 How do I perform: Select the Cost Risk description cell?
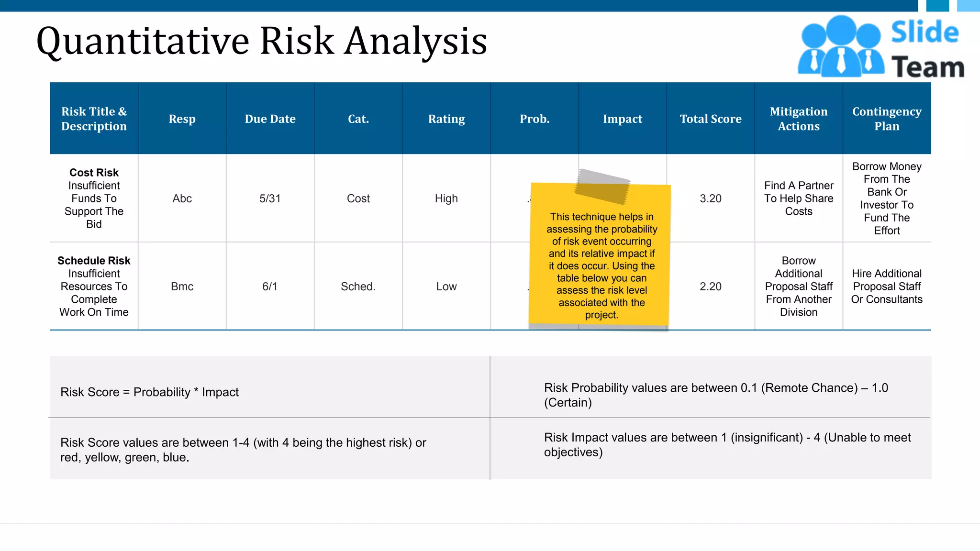point(94,198)
